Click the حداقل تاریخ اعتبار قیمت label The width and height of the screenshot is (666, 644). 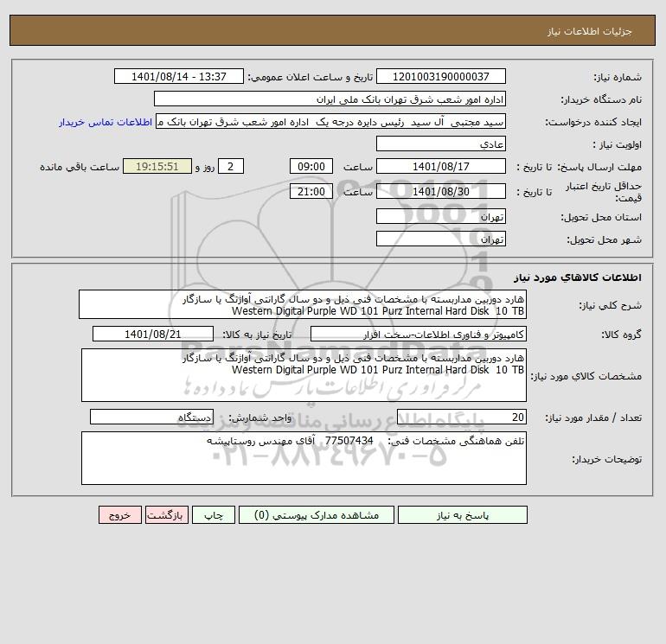pos(604,192)
